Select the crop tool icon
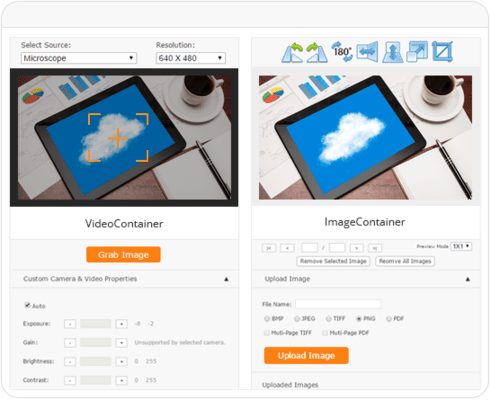 click(442, 51)
